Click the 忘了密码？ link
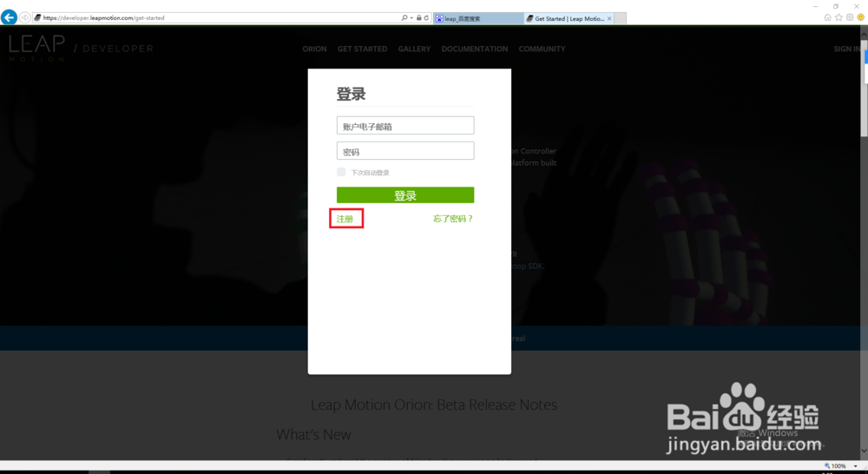 453,219
